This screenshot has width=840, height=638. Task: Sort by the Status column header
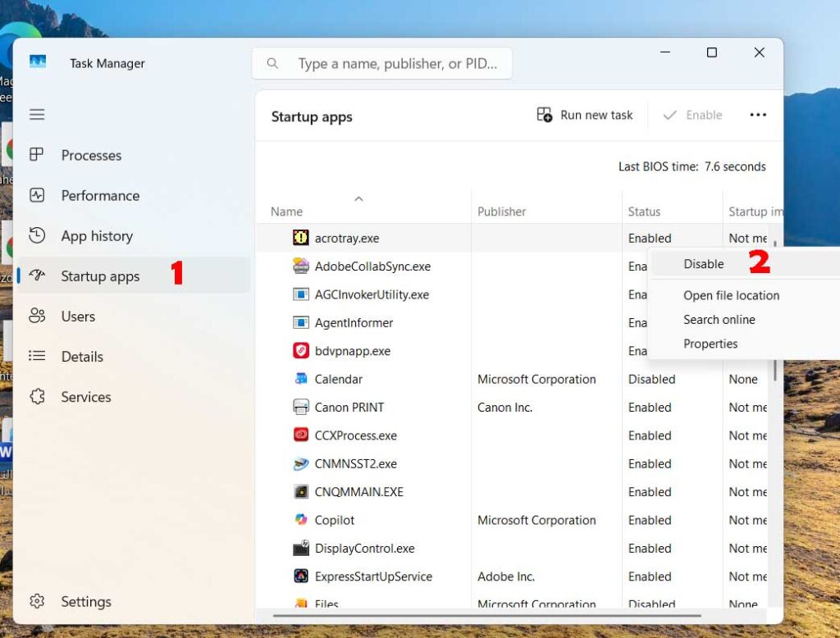[644, 212]
